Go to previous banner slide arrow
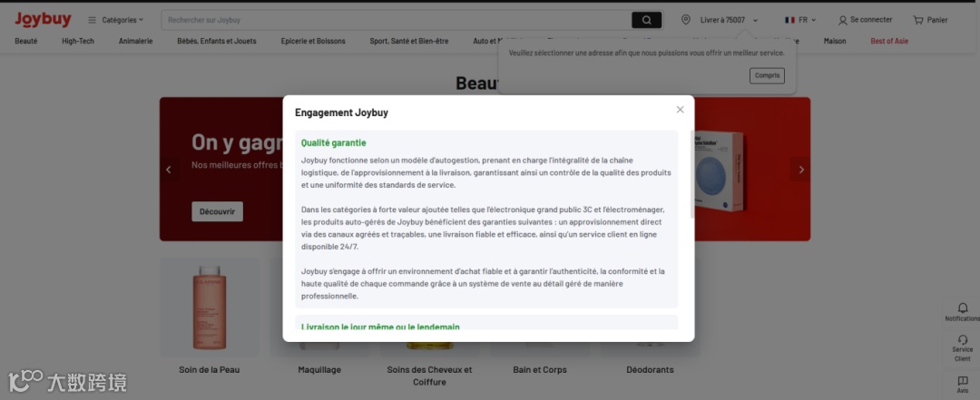Viewport: 980px width, 400px height. coord(168,170)
